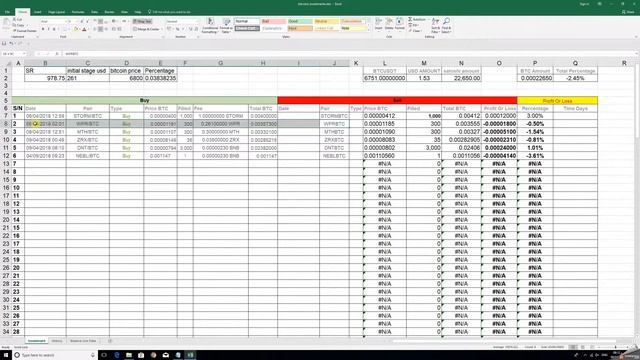Image resolution: width=640 pixels, height=360 pixels.
Task: Click the Windows Start button
Action: (x=6, y=355)
